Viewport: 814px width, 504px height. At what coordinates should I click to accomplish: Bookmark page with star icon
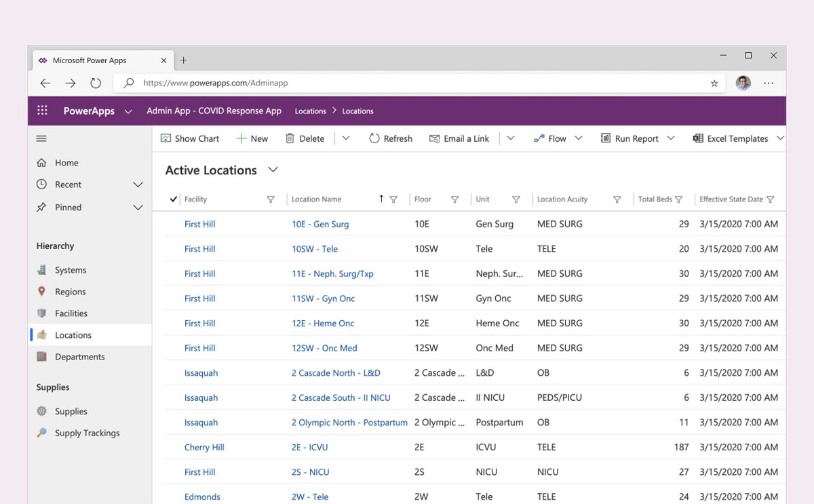pos(714,83)
